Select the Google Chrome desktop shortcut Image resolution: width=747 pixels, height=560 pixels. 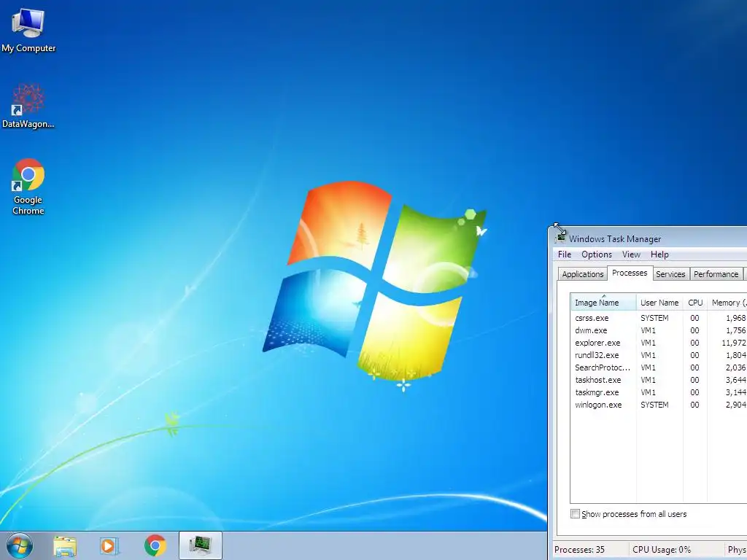tap(28, 187)
